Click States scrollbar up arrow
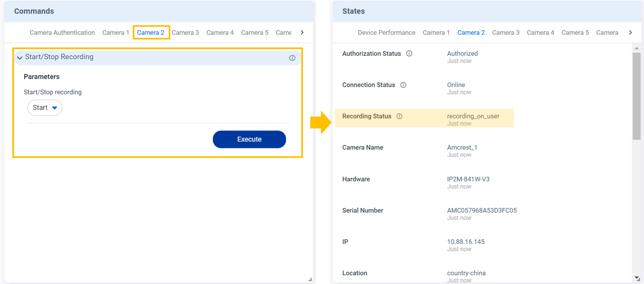Viewport: 644px width, 284px height. tap(637, 48)
